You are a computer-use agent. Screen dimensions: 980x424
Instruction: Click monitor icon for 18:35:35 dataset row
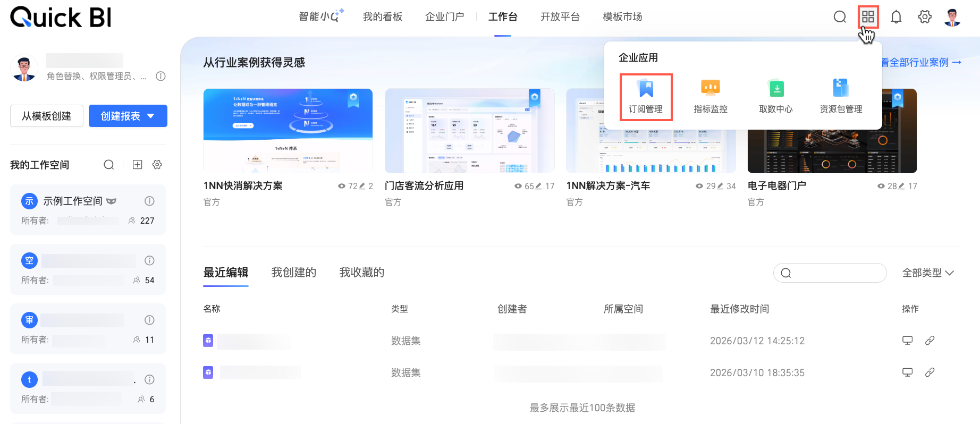pos(908,372)
